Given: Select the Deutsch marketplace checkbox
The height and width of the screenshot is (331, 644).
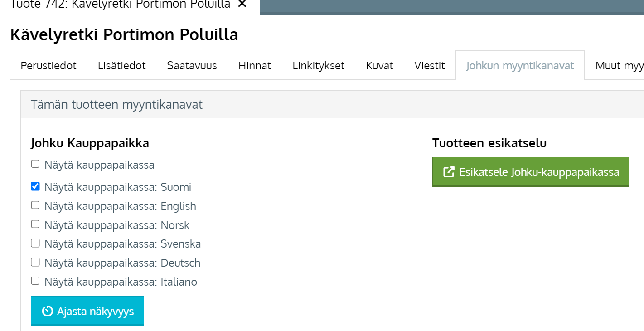Looking at the screenshot, I should coord(35,262).
